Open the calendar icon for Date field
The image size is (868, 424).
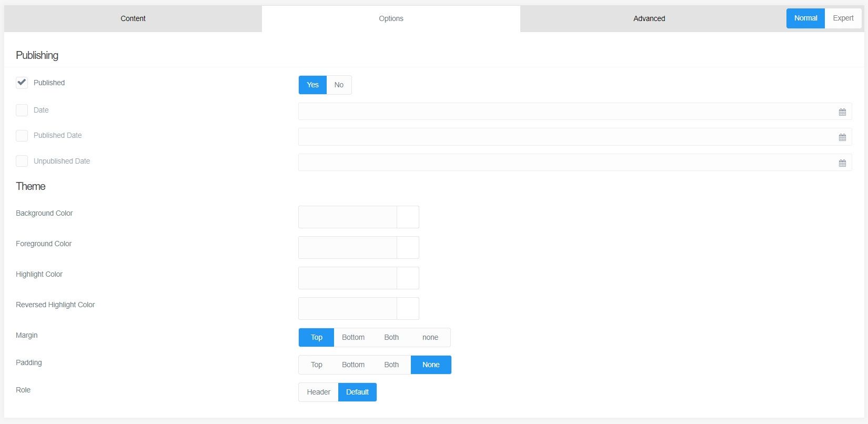click(x=842, y=112)
